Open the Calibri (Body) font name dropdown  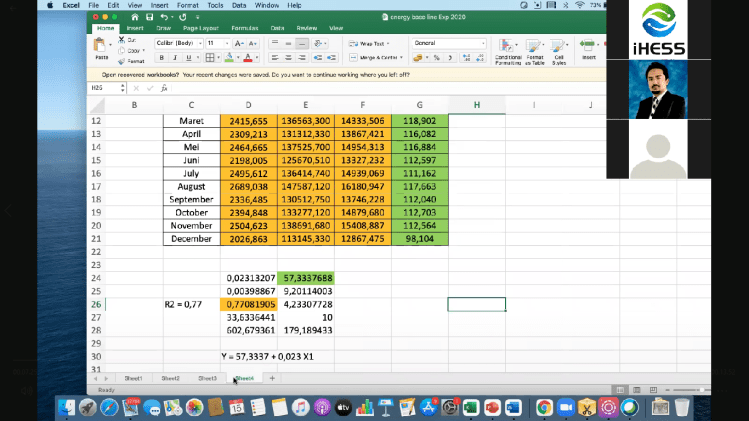pos(179,44)
